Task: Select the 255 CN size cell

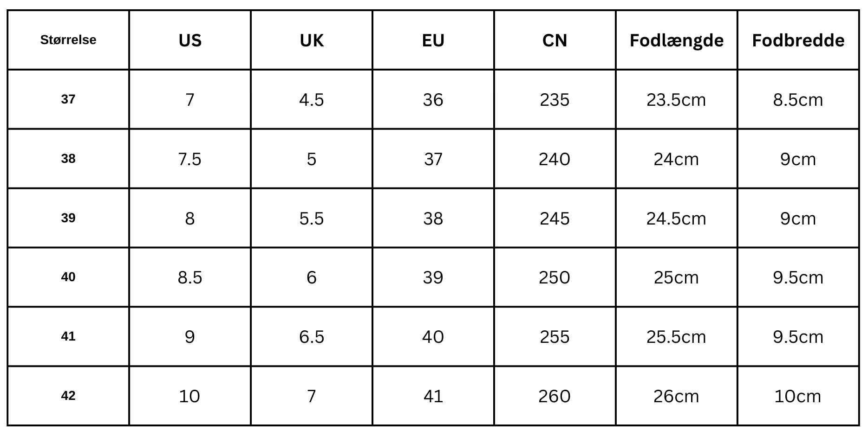Action: click(x=555, y=337)
